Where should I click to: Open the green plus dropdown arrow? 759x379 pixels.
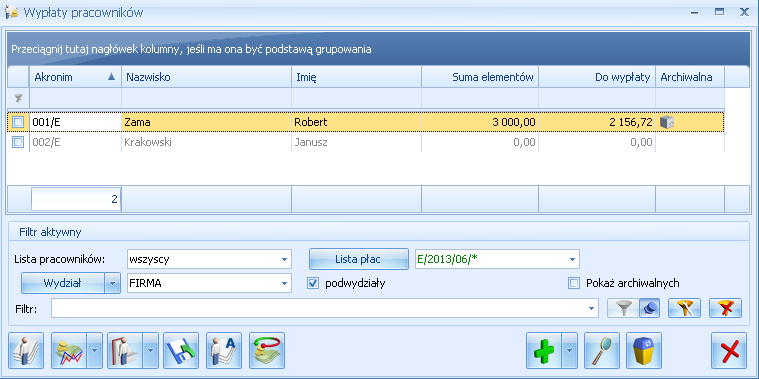pos(570,350)
